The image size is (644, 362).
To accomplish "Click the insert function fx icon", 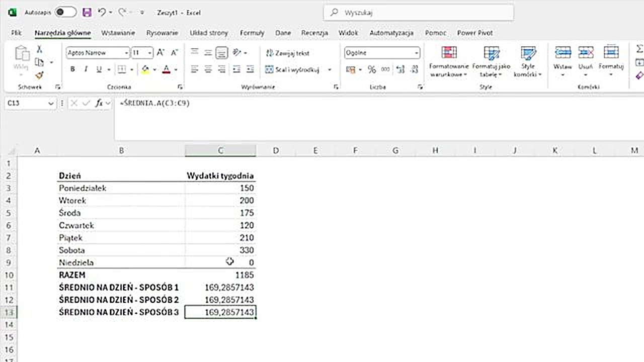I will [x=100, y=103].
